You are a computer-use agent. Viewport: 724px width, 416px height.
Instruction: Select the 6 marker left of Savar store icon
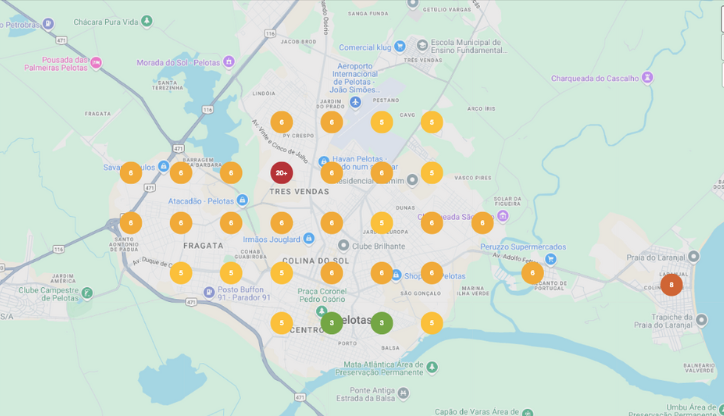[131, 173]
